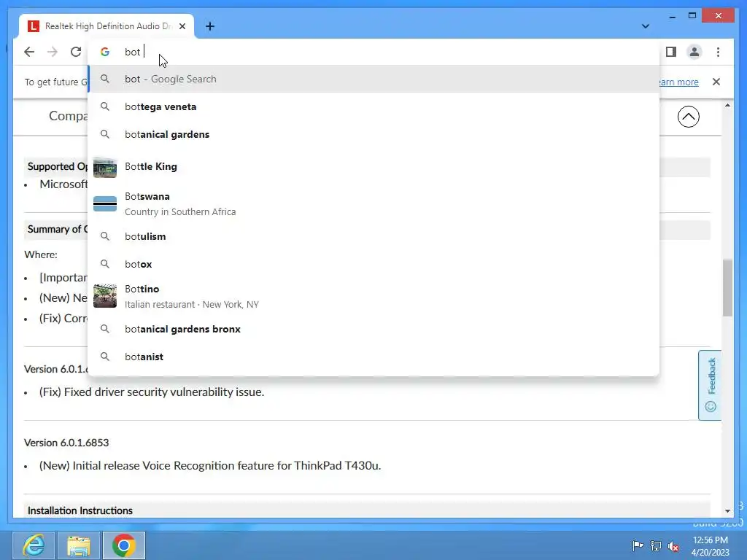Pick the 'Botswana' country suggestion

point(373,204)
